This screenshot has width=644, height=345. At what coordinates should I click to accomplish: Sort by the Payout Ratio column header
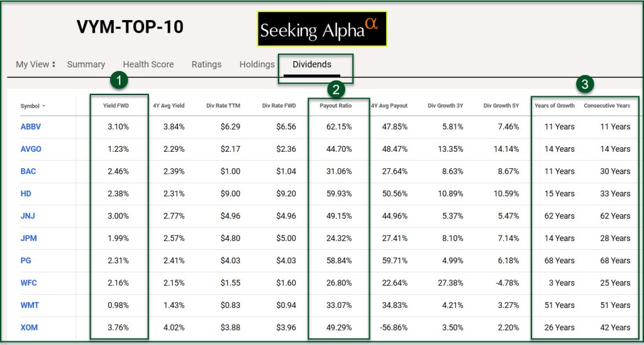tap(338, 106)
